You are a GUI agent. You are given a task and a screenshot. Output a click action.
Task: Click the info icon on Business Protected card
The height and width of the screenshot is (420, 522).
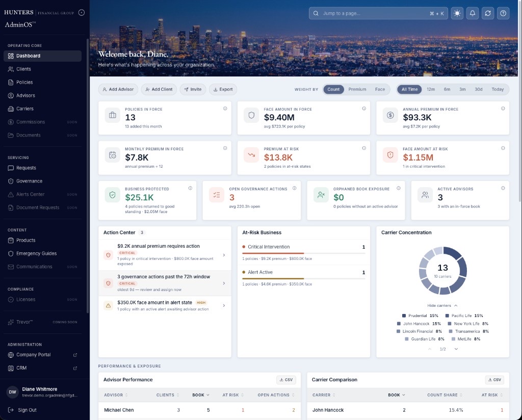pyautogui.click(x=190, y=188)
